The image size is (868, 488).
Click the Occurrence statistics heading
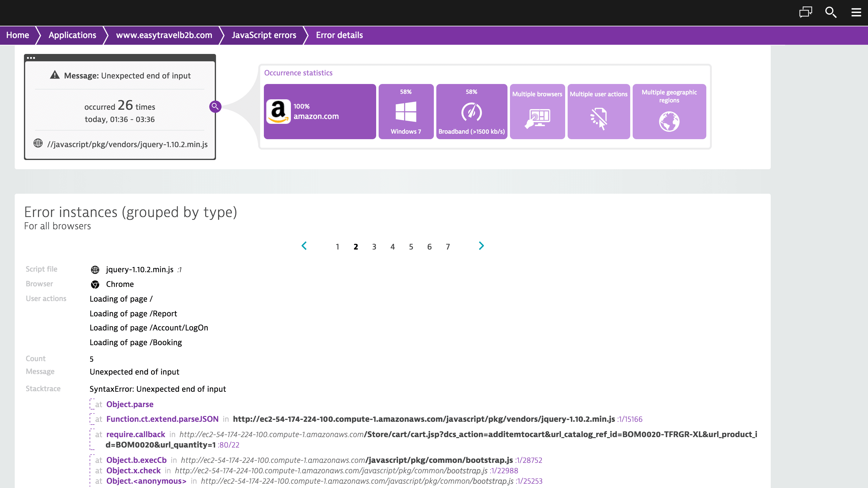298,73
